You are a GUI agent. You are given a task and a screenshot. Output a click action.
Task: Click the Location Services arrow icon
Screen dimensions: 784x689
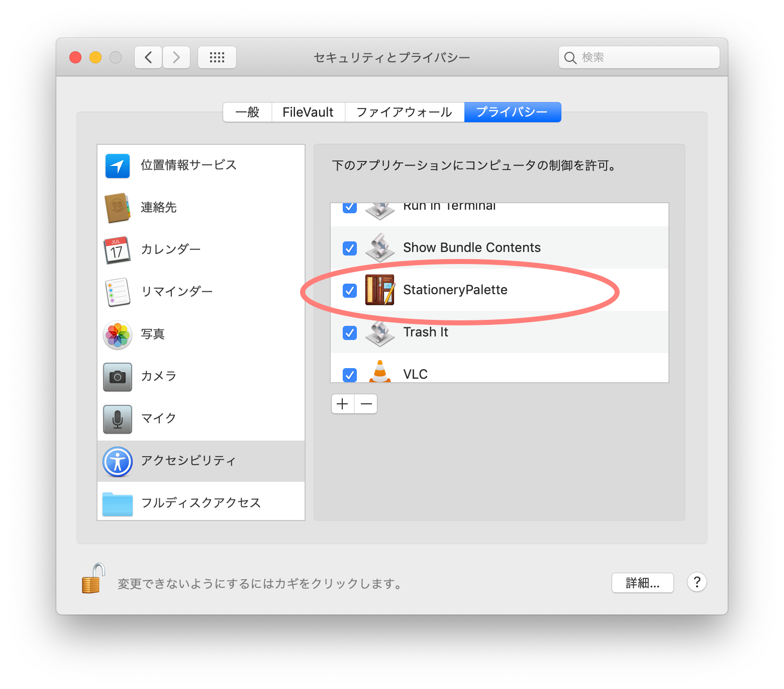coord(117,166)
